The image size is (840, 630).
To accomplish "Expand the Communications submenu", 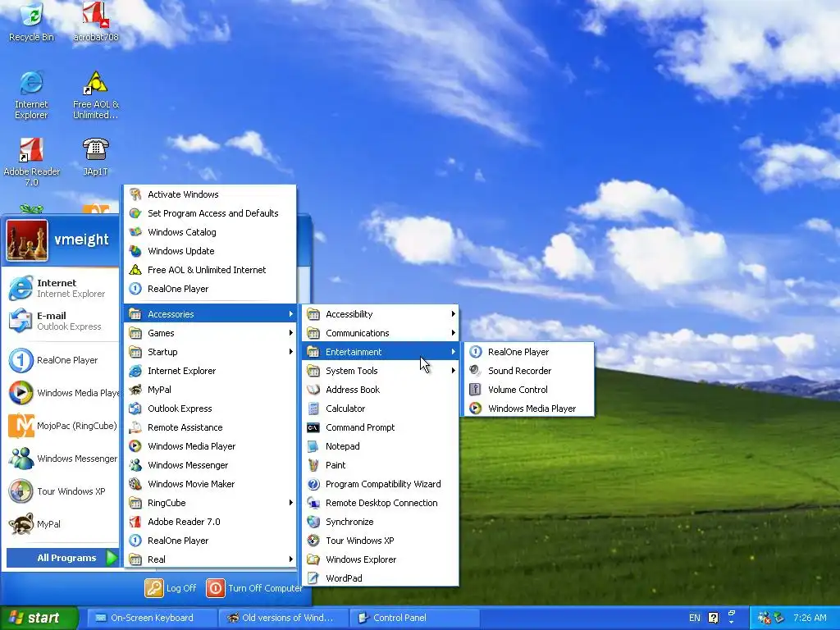I will click(381, 333).
